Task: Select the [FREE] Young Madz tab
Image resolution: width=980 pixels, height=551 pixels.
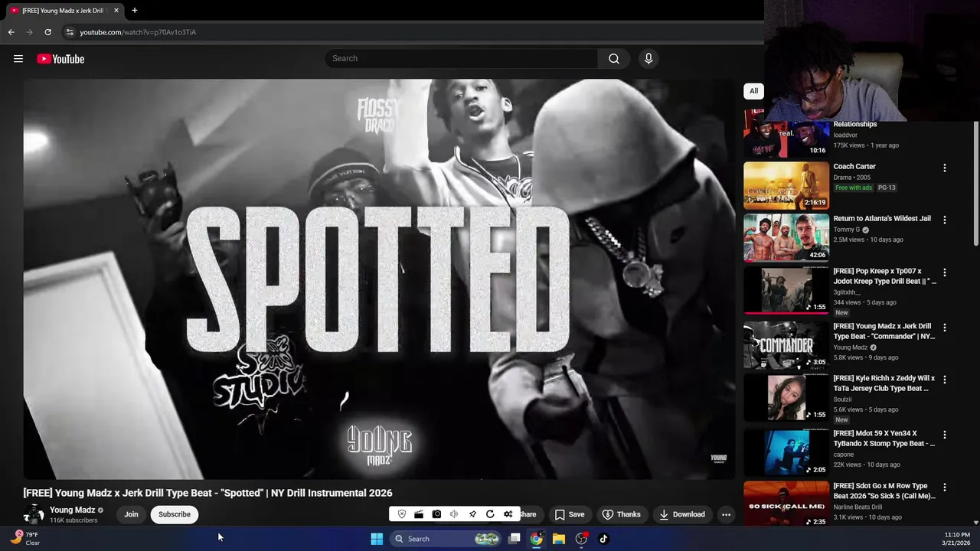Action: tap(64, 11)
